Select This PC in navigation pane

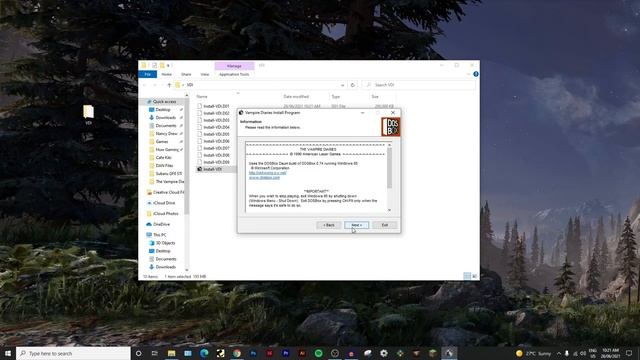click(x=160, y=235)
